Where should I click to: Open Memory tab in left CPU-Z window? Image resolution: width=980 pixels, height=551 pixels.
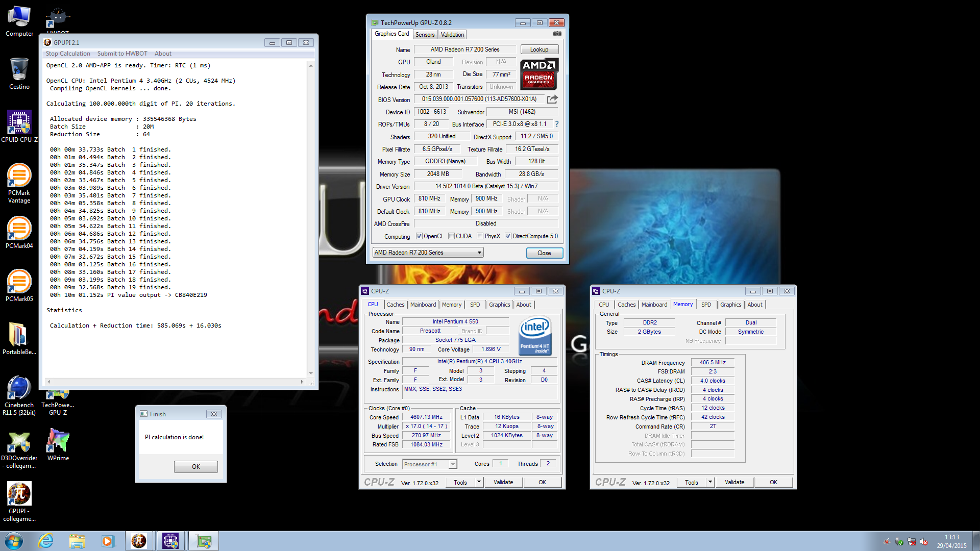[452, 305]
